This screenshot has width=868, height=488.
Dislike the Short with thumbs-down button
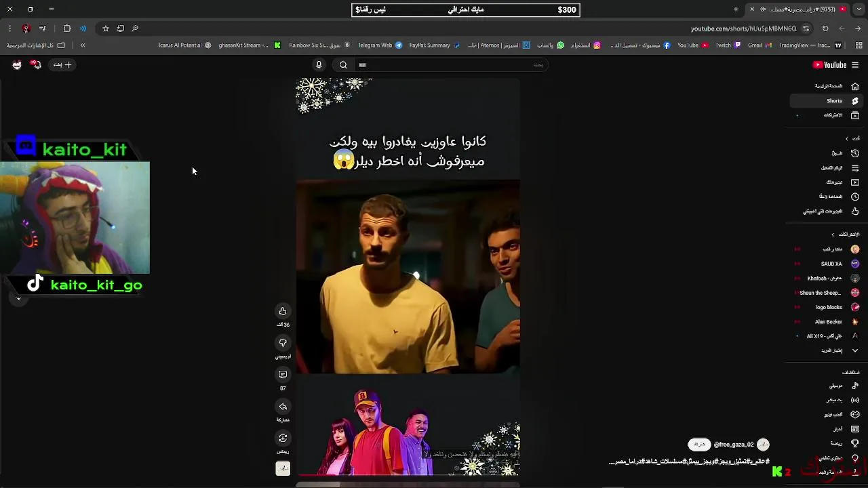(283, 343)
